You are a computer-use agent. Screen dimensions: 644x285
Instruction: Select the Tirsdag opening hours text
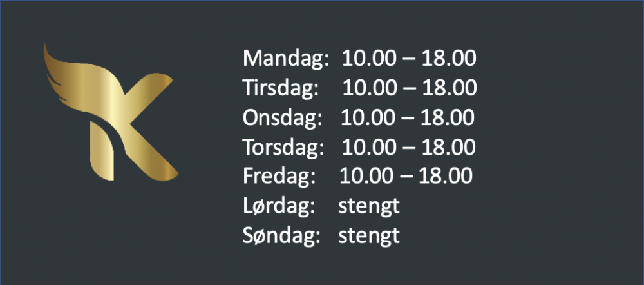click(410, 88)
